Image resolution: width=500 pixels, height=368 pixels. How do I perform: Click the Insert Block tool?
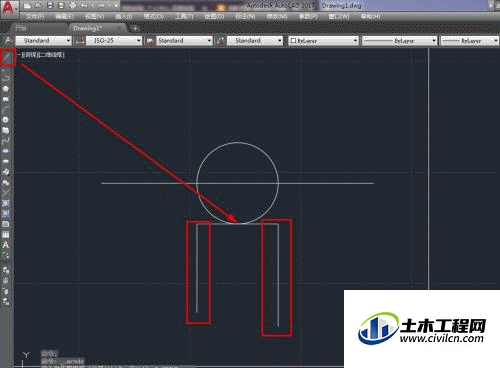point(6,172)
